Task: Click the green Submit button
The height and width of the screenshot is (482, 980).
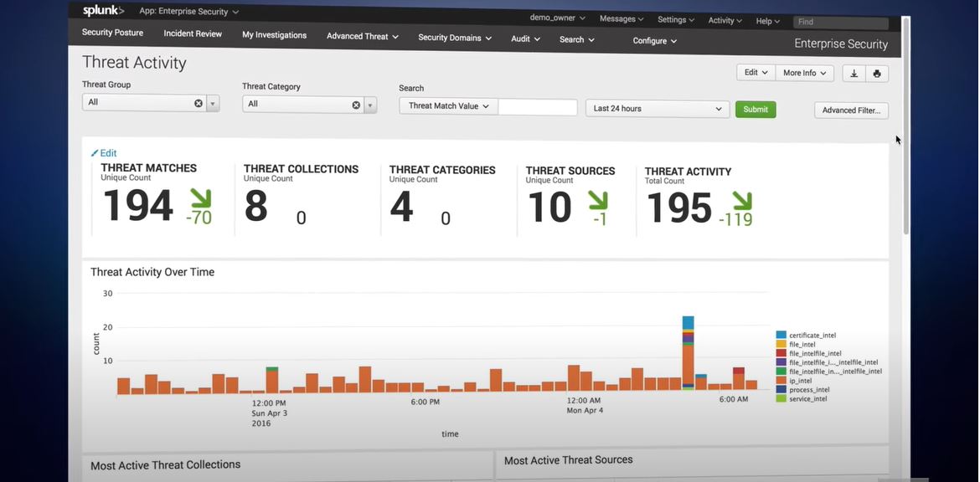Action: click(x=756, y=110)
